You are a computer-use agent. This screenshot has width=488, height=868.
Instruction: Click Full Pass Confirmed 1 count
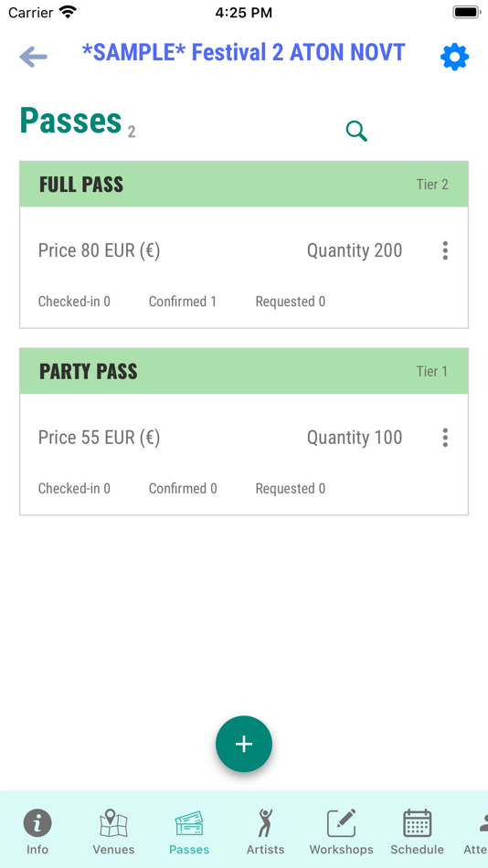tap(182, 302)
